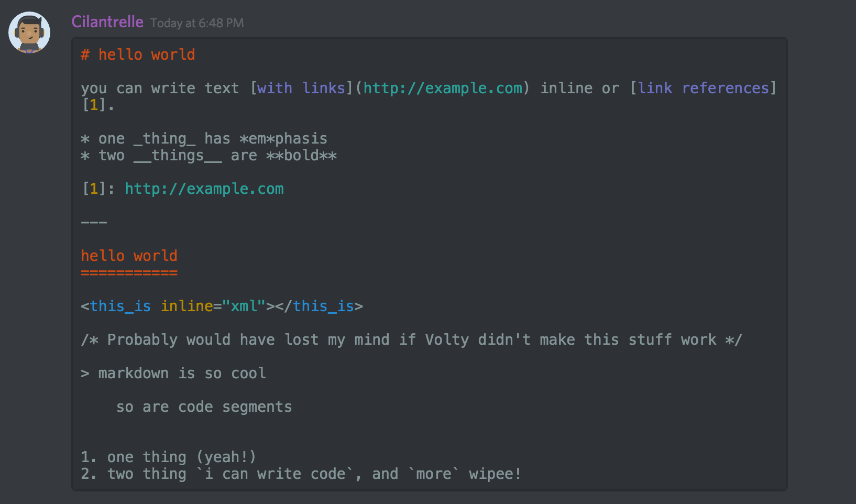Click the inline http://example.com URL in parentheses
The width and height of the screenshot is (856, 504).
(x=443, y=88)
